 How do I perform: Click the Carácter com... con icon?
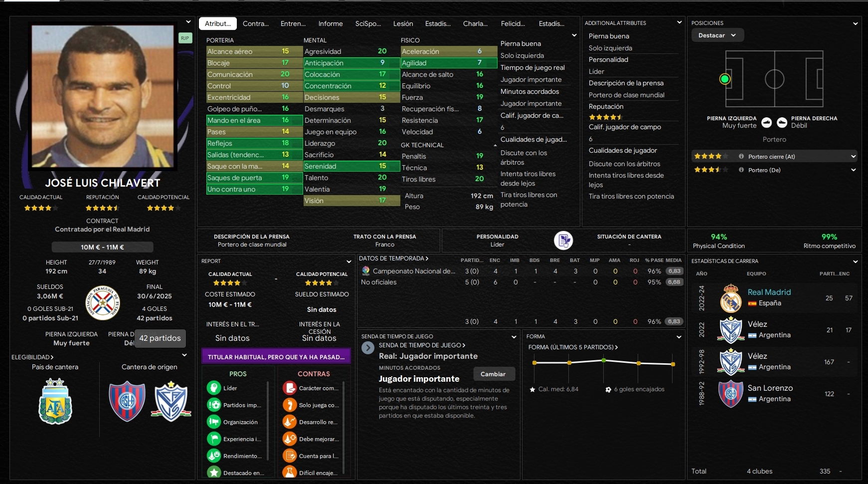(290, 388)
